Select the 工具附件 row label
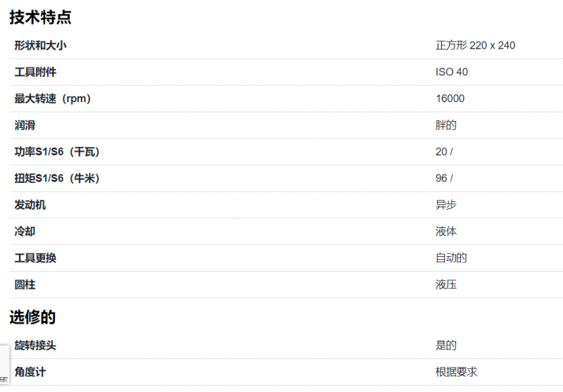The image size is (563, 392). pyautogui.click(x=35, y=72)
